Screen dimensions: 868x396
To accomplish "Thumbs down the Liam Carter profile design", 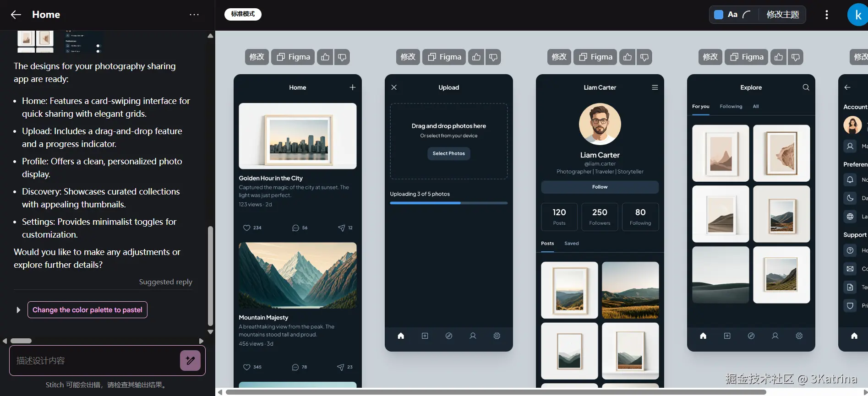I will [x=644, y=57].
